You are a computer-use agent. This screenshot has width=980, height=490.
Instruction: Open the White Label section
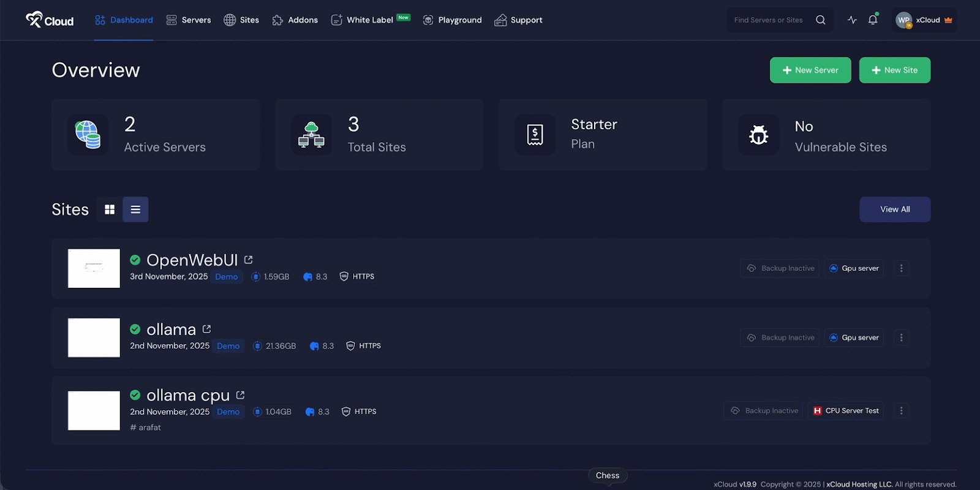pos(371,20)
